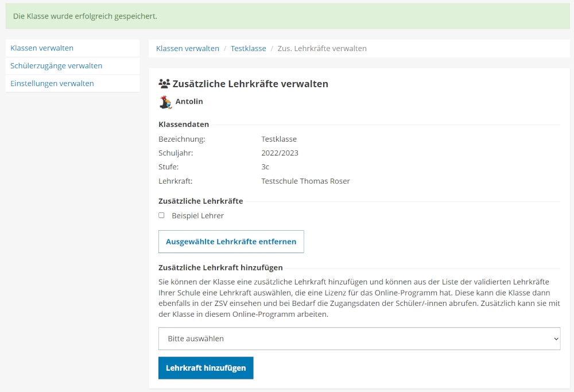The width and height of the screenshot is (574, 392).
Task: Click the Antolin raven mascot icon
Action: 165,102
